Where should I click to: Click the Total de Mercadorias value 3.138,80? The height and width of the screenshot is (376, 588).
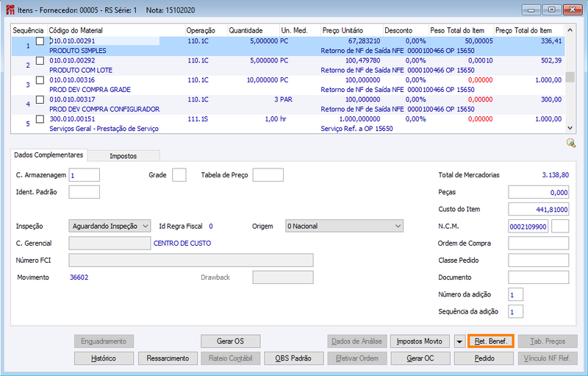556,175
